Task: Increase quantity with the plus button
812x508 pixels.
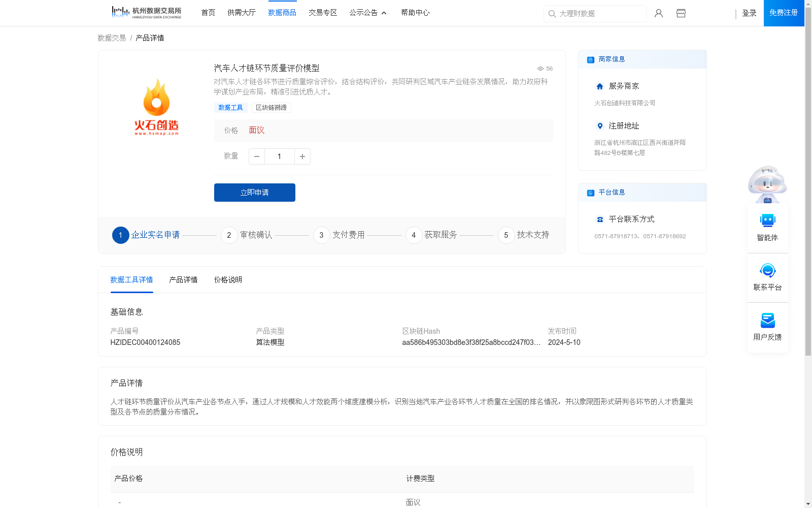Action: (x=302, y=156)
